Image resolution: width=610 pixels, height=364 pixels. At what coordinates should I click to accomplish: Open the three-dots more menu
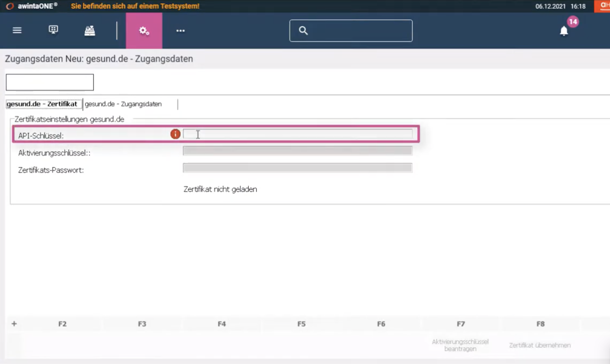coord(180,31)
